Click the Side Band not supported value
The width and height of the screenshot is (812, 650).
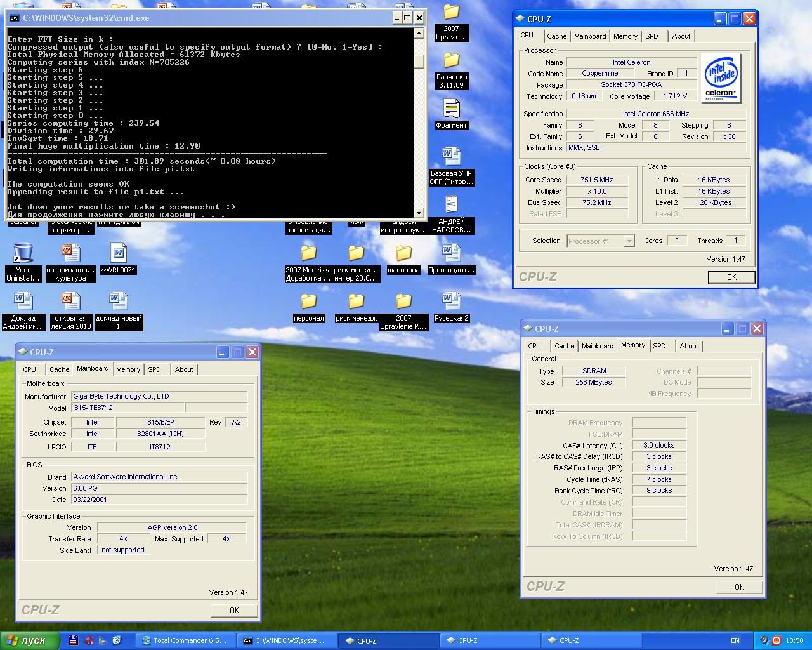click(123, 550)
